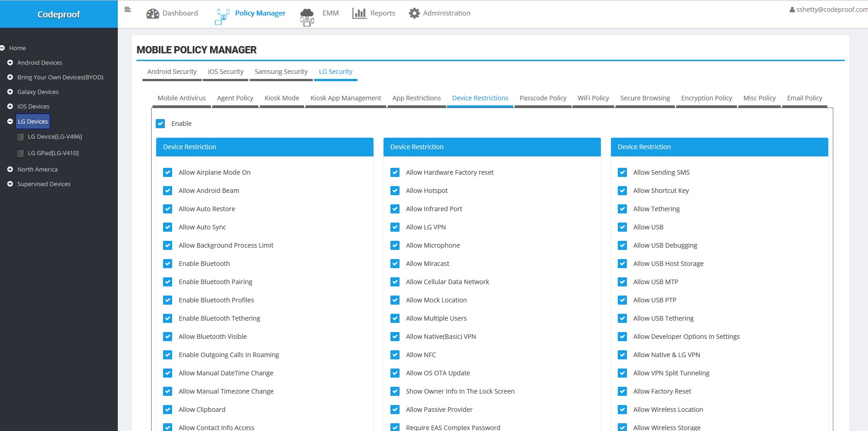Viewport: 868px width, 431px height.
Task: Expand the Galaxy Devices group
Action: 10,92
